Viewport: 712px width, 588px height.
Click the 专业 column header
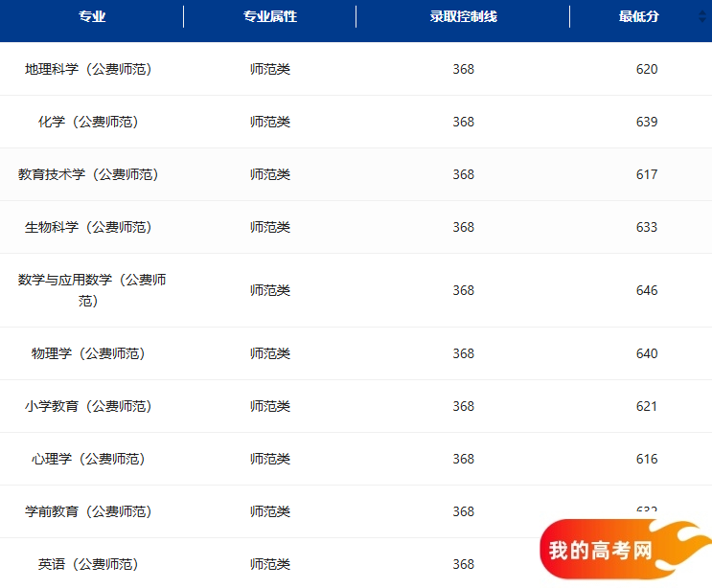(x=92, y=17)
